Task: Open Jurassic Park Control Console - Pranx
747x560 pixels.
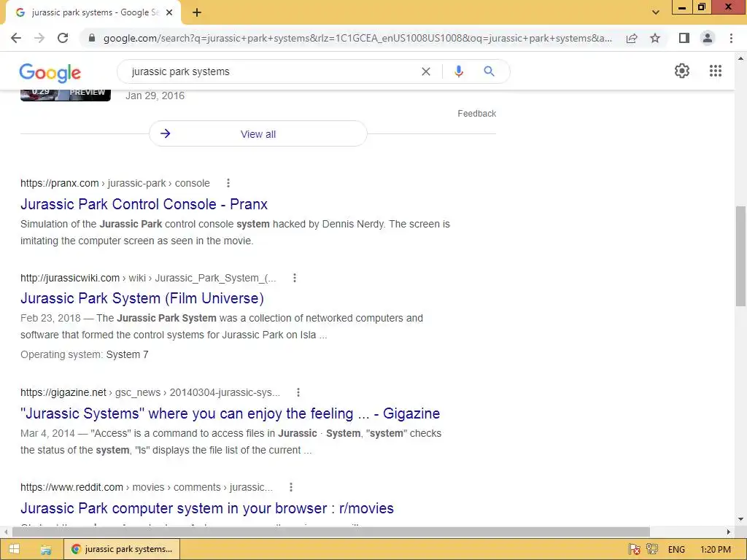Action: 144,204
